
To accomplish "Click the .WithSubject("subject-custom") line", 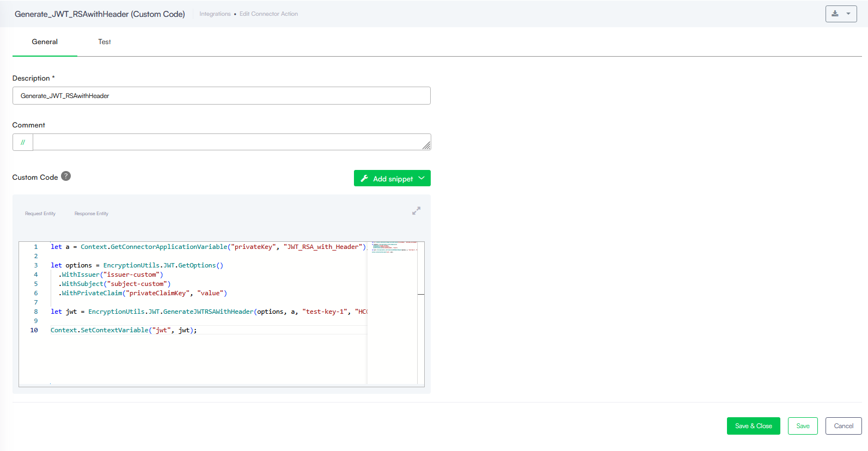I will click(x=114, y=284).
